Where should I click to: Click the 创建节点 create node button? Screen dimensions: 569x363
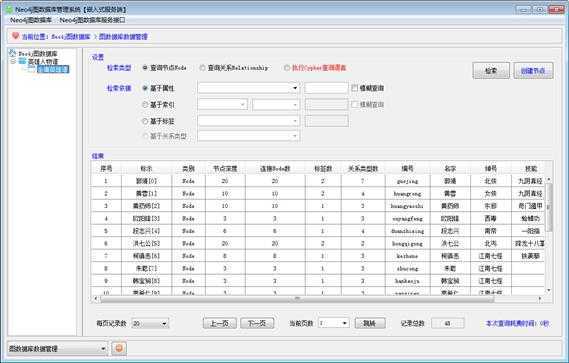tap(533, 70)
